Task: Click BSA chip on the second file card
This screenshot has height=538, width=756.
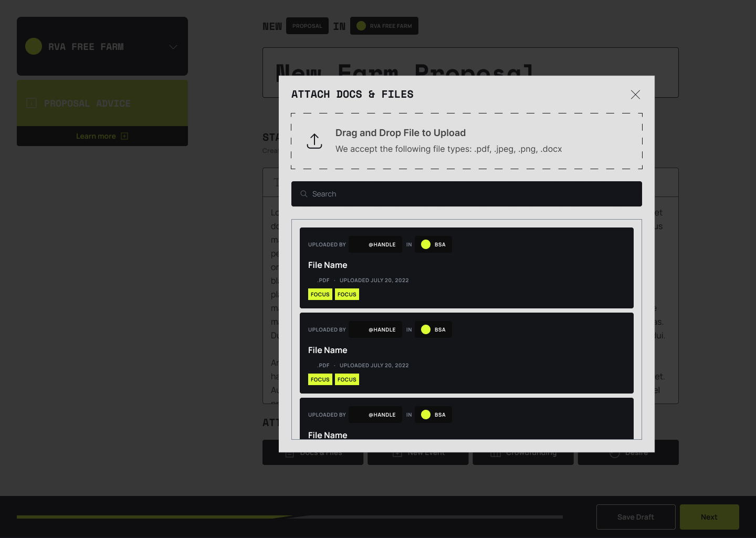Action: (433, 329)
